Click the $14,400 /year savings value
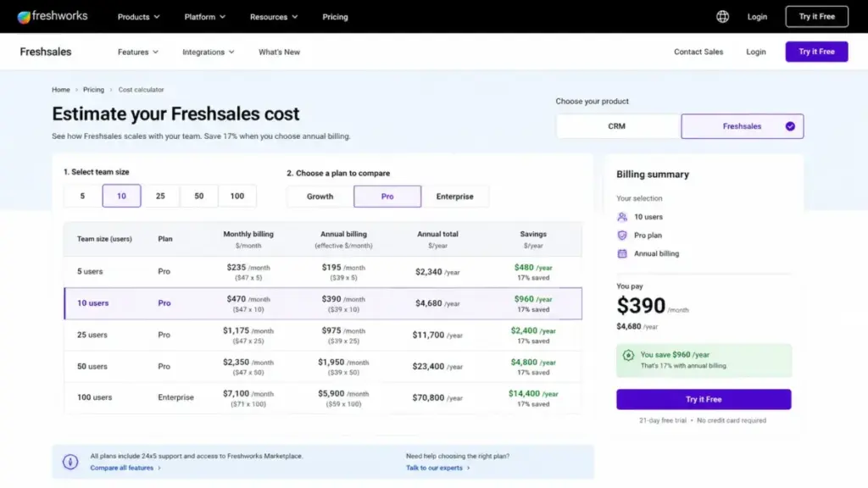The height and width of the screenshot is (488, 868). coord(533,393)
